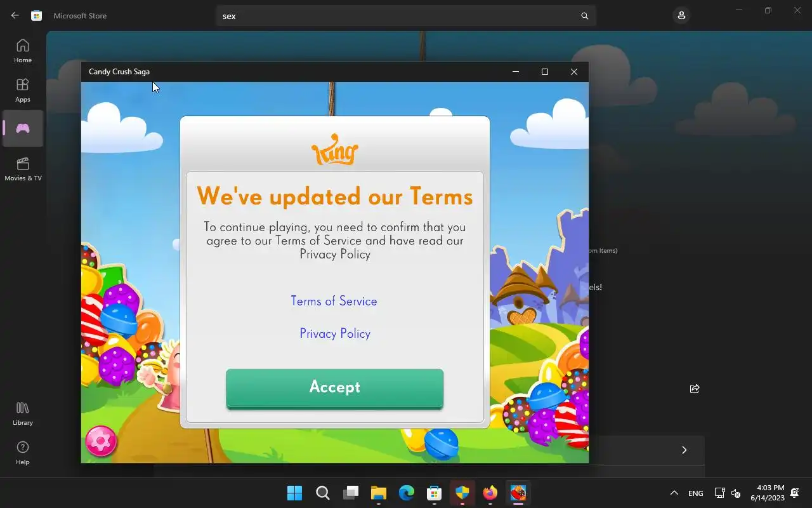The height and width of the screenshot is (508, 812).
Task: Open Windows Security shield taskbar icon
Action: tap(462, 493)
